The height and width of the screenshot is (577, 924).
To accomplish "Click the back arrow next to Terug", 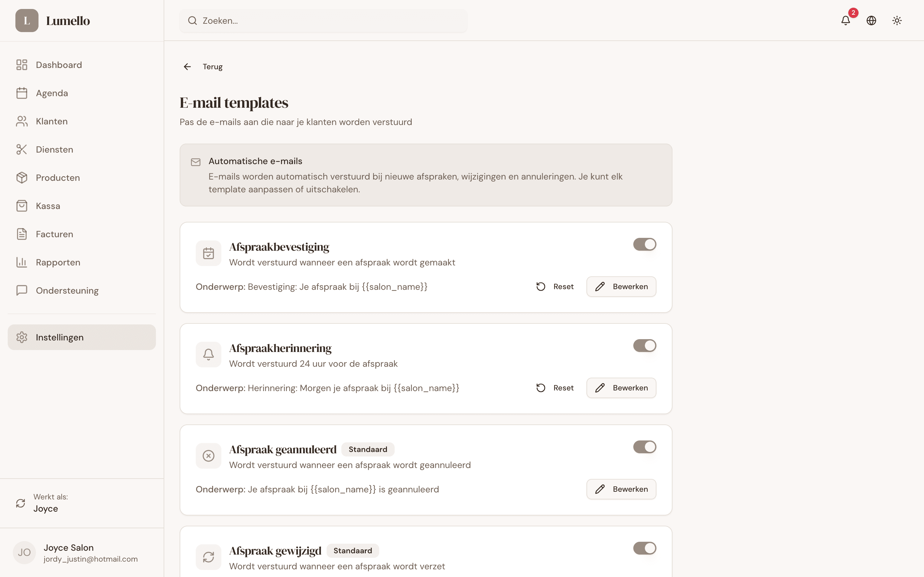I will tap(187, 66).
